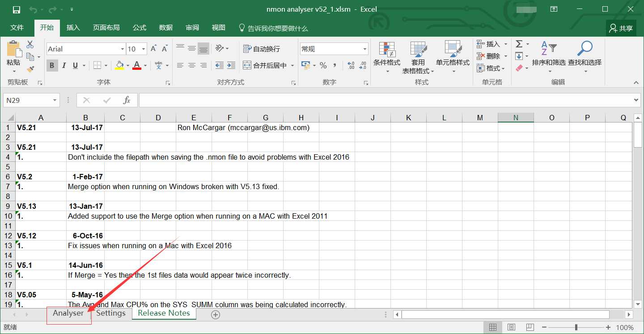Image resolution: width=644 pixels, height=334 pixels.
Task: Click the percent style icon
Action: click(323, 65)
